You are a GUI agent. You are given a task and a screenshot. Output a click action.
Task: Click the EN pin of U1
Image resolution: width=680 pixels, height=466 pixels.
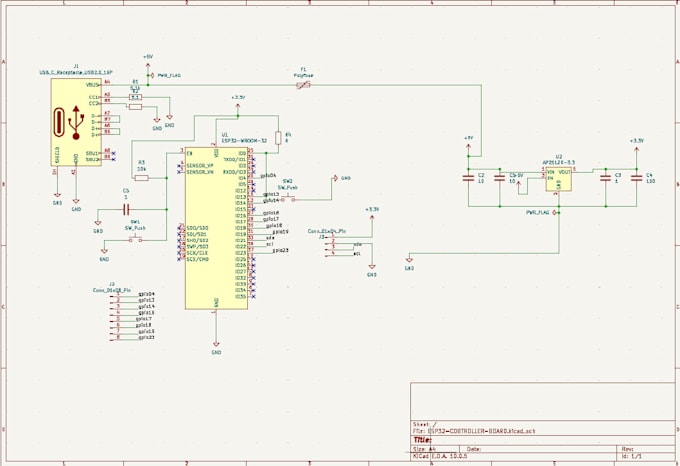pyautogui.click(x=189, y=153)
